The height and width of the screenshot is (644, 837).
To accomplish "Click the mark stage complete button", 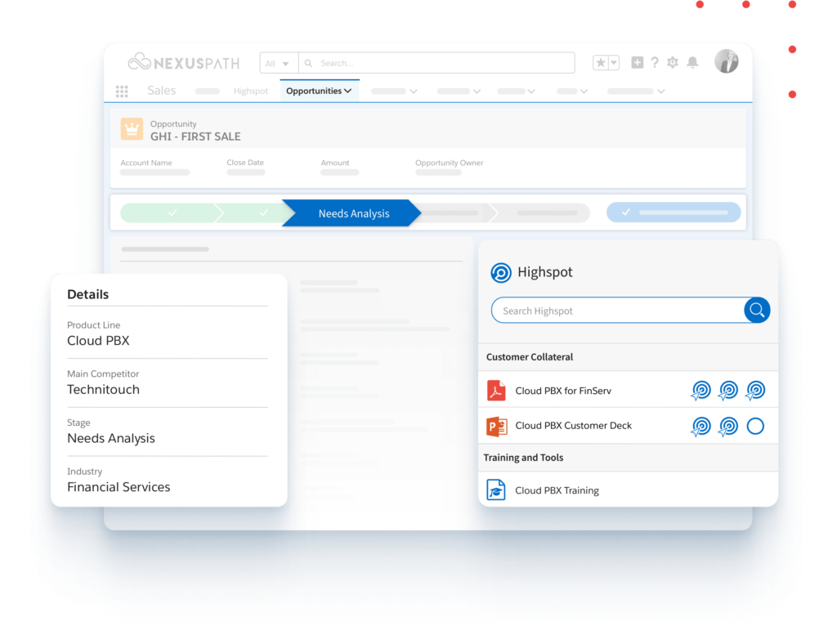I will click(x=674, y=212).
